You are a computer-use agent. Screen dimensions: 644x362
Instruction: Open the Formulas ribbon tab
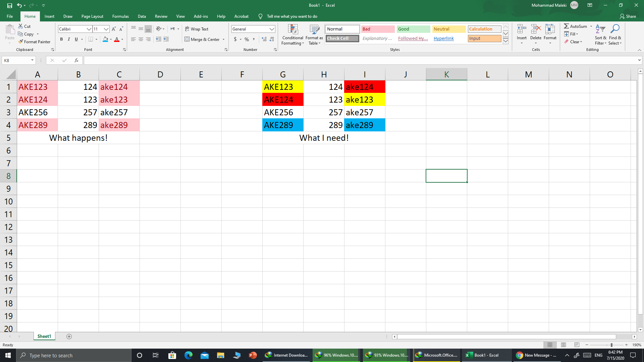click(120, 16)
